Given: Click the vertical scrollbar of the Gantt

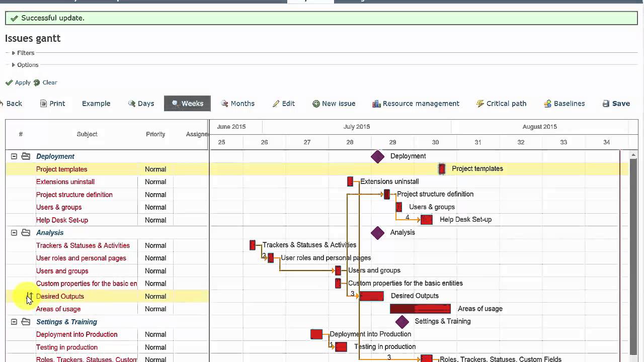Looking at the screenshot, I should point(634,256).
